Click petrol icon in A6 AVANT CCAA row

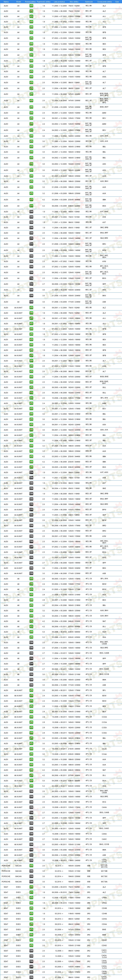click(x=31, y=754)
